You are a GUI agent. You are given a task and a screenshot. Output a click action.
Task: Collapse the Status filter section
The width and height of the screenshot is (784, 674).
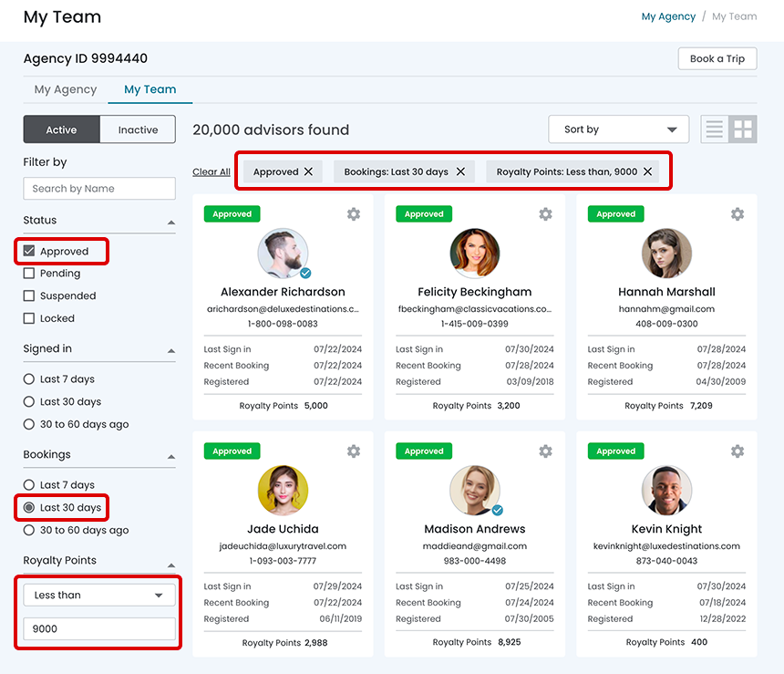(x=170, y=222)
